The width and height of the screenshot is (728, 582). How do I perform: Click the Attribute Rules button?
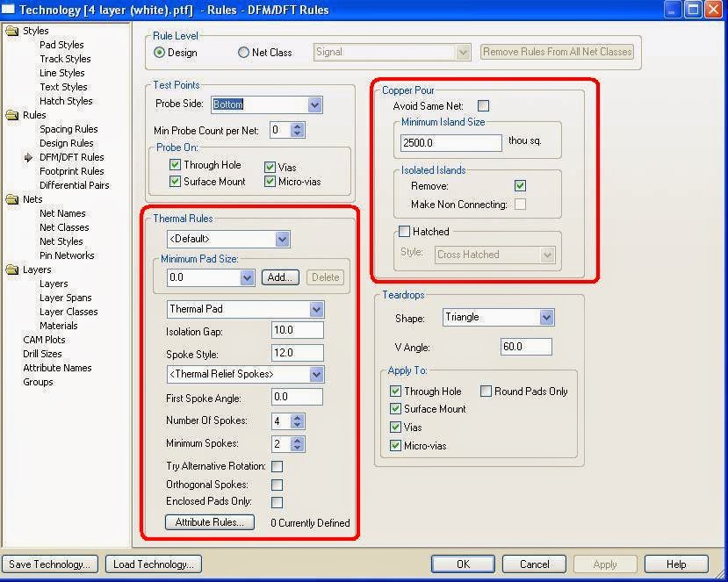pyautogui.click(x=209, y=521)
